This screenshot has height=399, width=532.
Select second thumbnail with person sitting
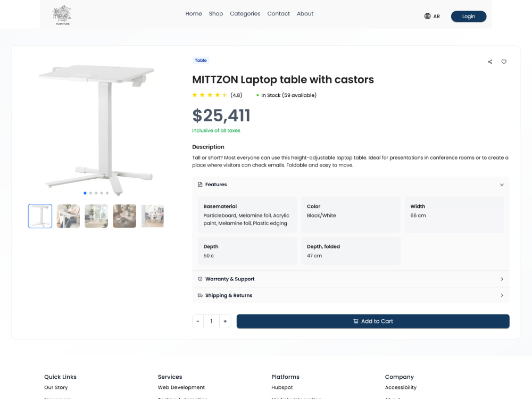[68, 216]
